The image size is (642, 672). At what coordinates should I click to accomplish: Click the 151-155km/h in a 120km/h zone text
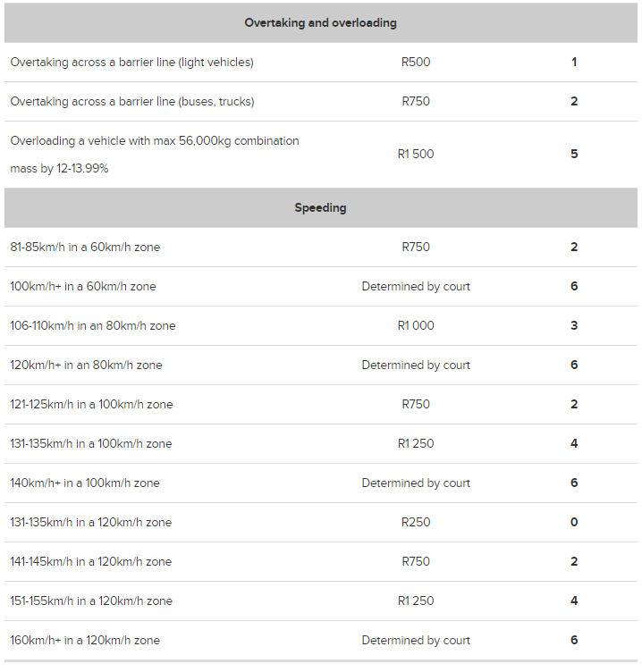pos(91,601)
